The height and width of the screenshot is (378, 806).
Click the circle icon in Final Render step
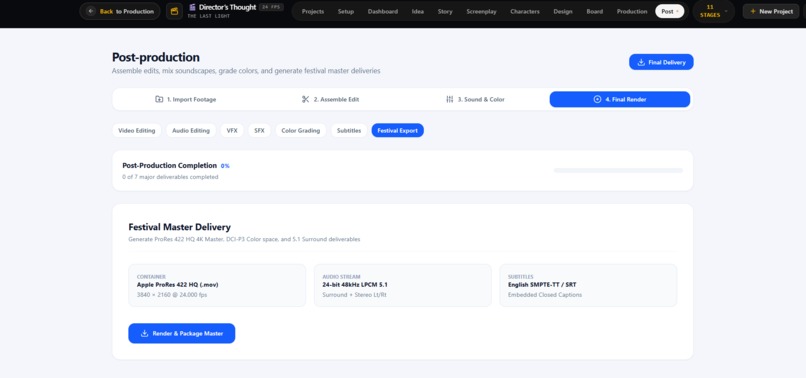point(597,99)
